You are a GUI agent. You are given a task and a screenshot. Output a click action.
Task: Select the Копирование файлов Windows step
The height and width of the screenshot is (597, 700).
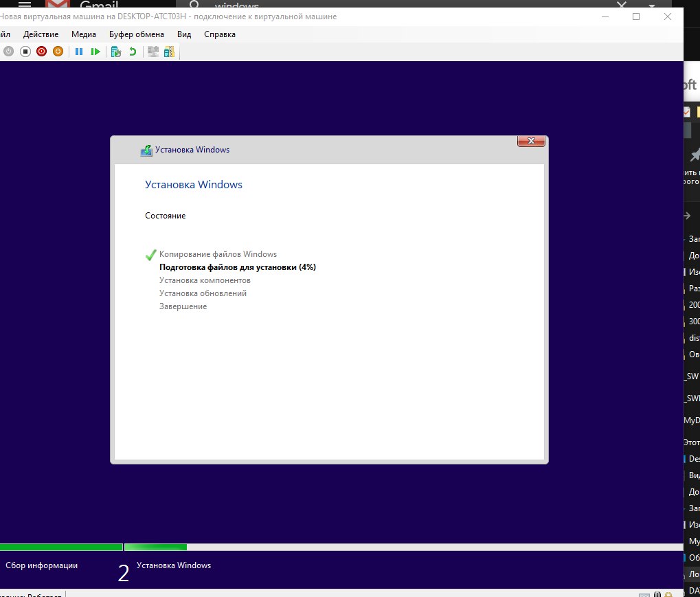(x=218, y=254)
